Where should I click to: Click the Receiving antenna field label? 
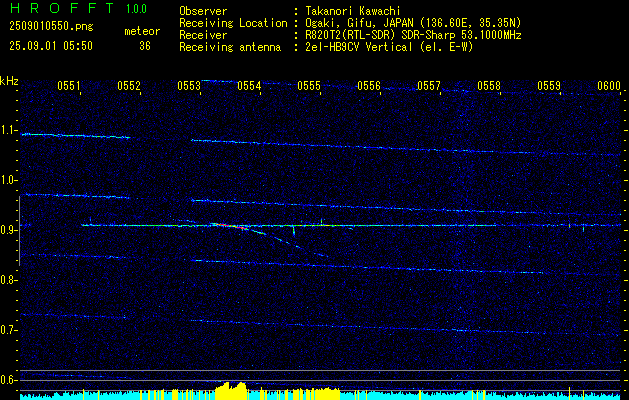coord(230,47)
